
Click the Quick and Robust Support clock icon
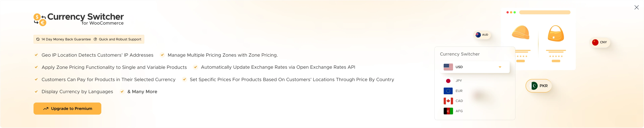95,39
